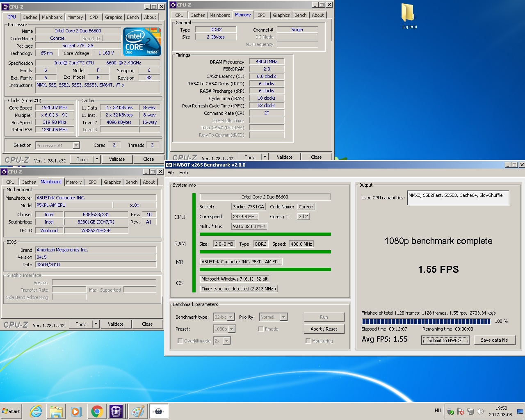Open Paint from the taskbar

[137, 411]
